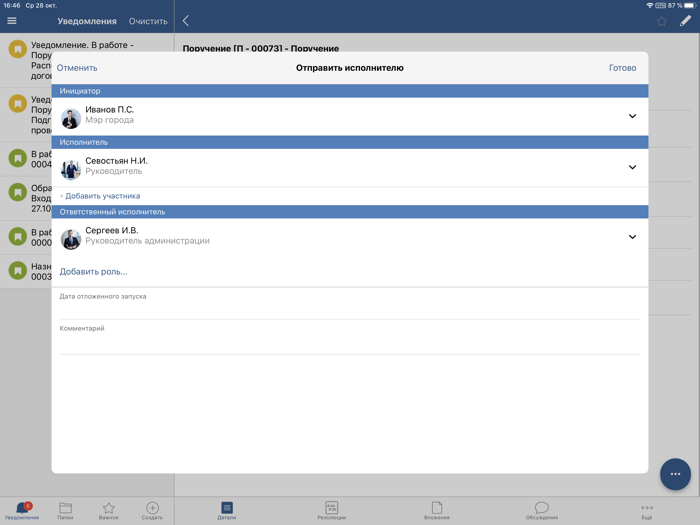Tap the Севостьян Н.И. name text
The height and width of the screenshot is (525, 700).
(116, 161)
